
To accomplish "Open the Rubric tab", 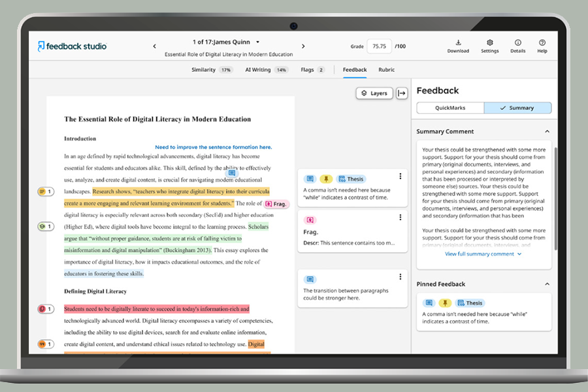I will tap(386, 70).
